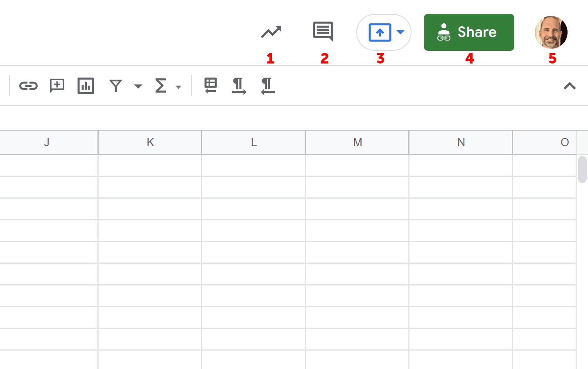Image resolution: width=588 pixels, height=369 pixels.
Task: Create a filter with the funnel icon
Action: pos(115,86)
